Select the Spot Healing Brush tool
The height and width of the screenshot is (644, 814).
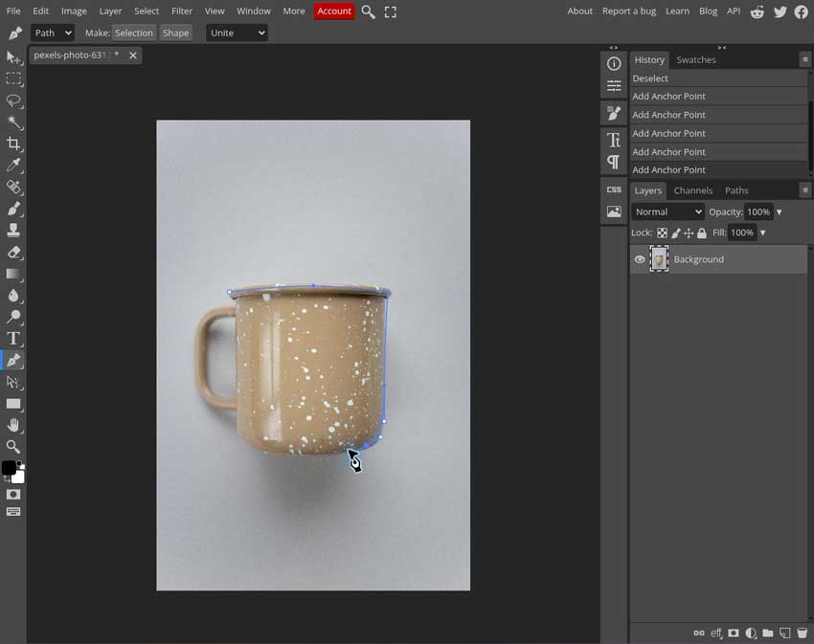tap(13, 187)
